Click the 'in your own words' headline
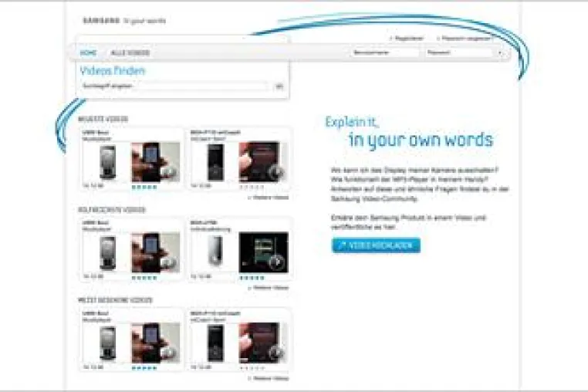 [x=421, y=140]
